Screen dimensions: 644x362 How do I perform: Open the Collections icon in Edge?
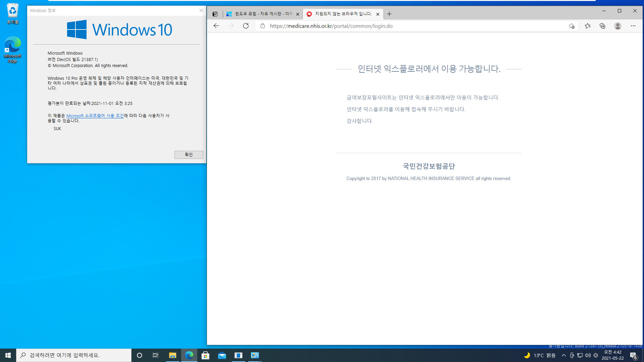click(x=602, y=26)
